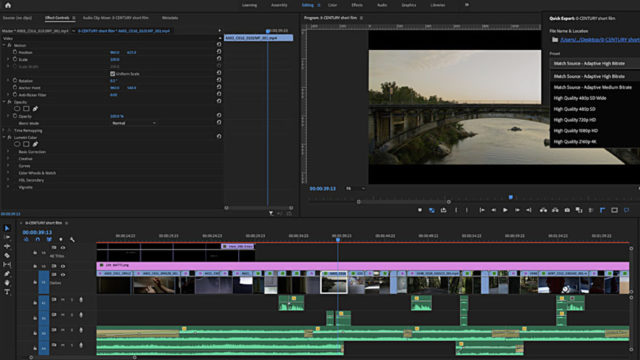Open the Quick Export Preset dropdown
Viewport: 640px width, 360px height.
tap(595, 64)
